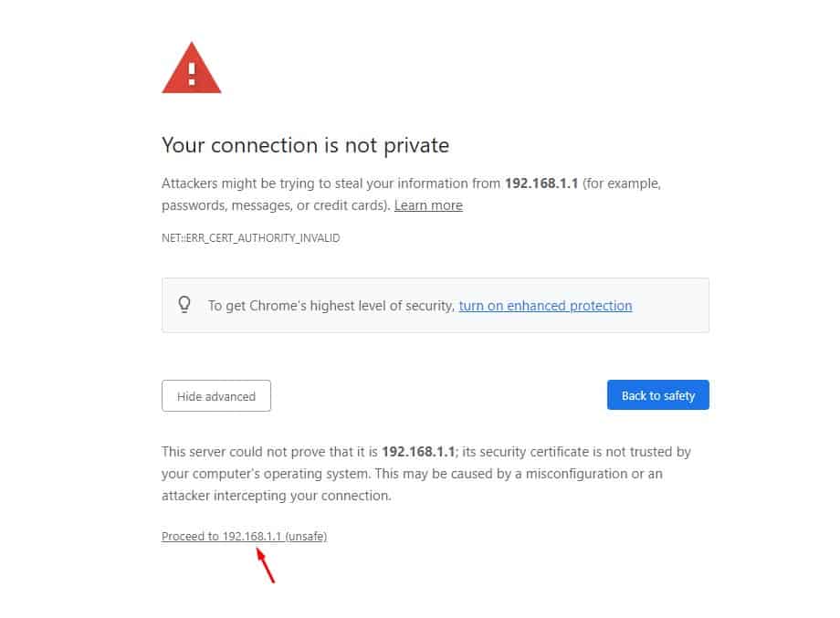
Task: Click the red arrow annotation pointing at Proceed
Action: click(266, 565)
